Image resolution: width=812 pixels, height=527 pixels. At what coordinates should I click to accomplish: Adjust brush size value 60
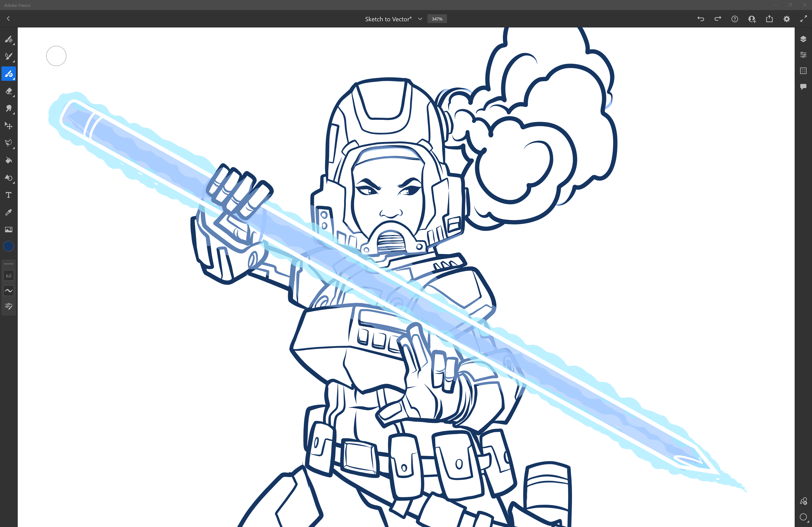pyautogui.click(x=8, y=276)
